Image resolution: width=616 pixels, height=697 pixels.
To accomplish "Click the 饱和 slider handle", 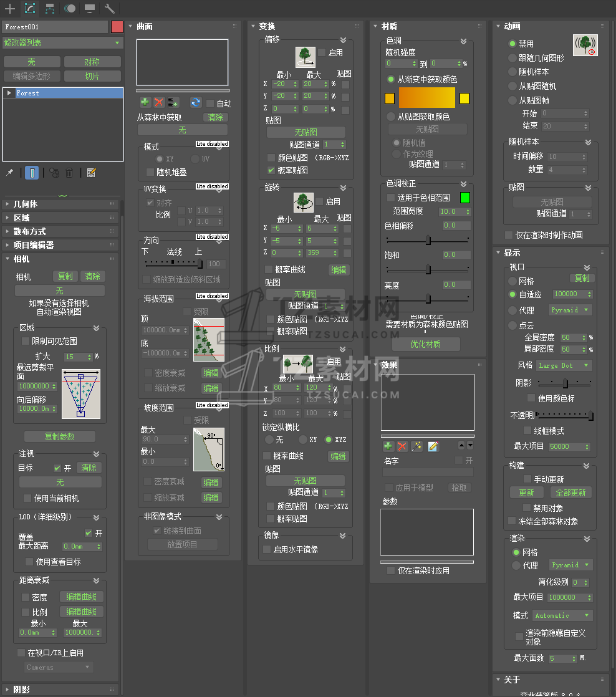I will click(x=428, y=269).
